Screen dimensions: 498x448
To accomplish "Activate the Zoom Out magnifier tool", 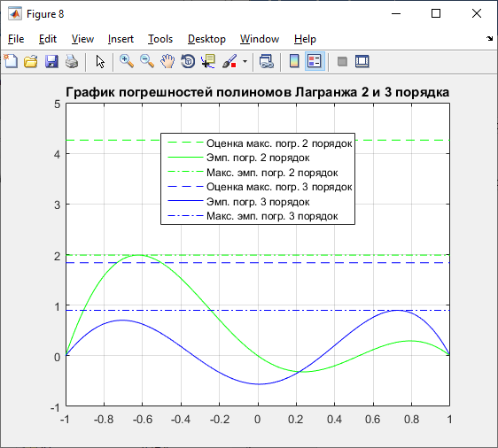I will click(147, 61).
